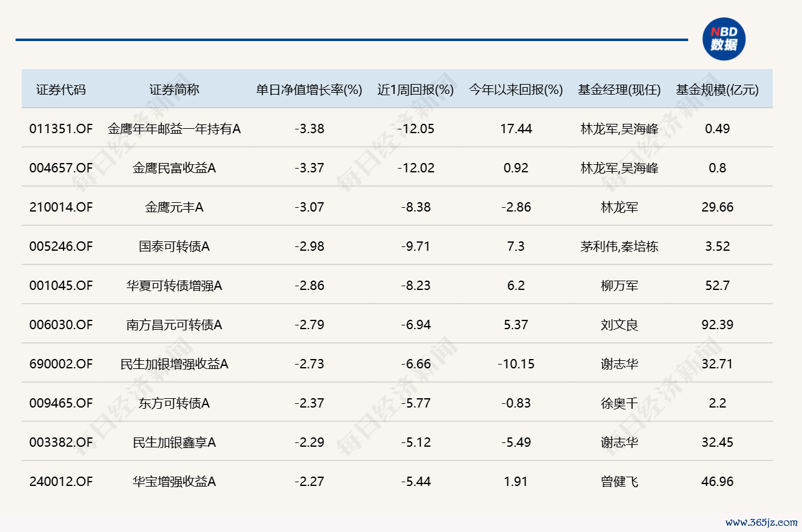The image size is (802, 532).
Task: Select security code 690002.OF
Action: (x=61, y=364)
